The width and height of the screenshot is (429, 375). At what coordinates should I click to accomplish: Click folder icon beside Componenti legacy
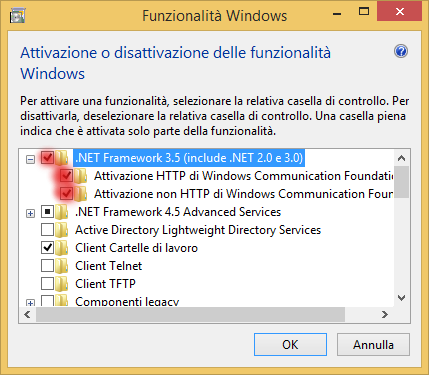pyautogui.click(x=61, y=301)
